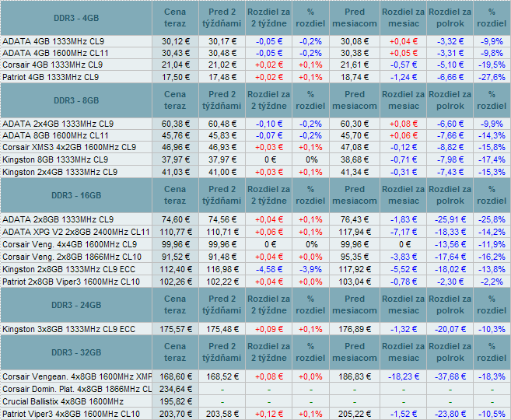This screenshot has height=420, width=511.
Task: Click the month-ago price 186,83 €
Action: click(355, 376)
